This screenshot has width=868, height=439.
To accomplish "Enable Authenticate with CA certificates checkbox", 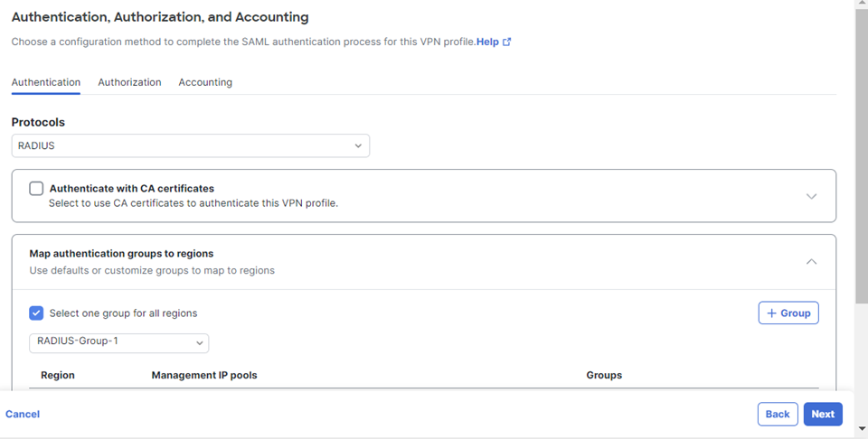I will click(36, 189).
